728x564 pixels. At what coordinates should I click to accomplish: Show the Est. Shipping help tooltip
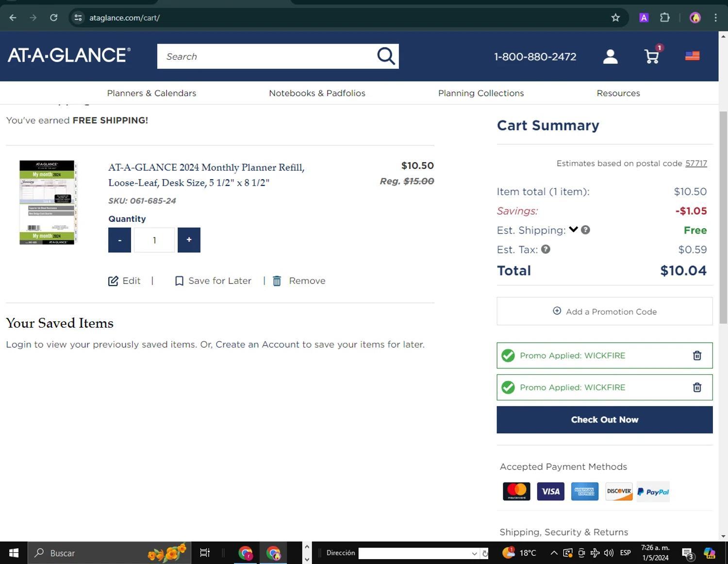(x=586, y=230)
